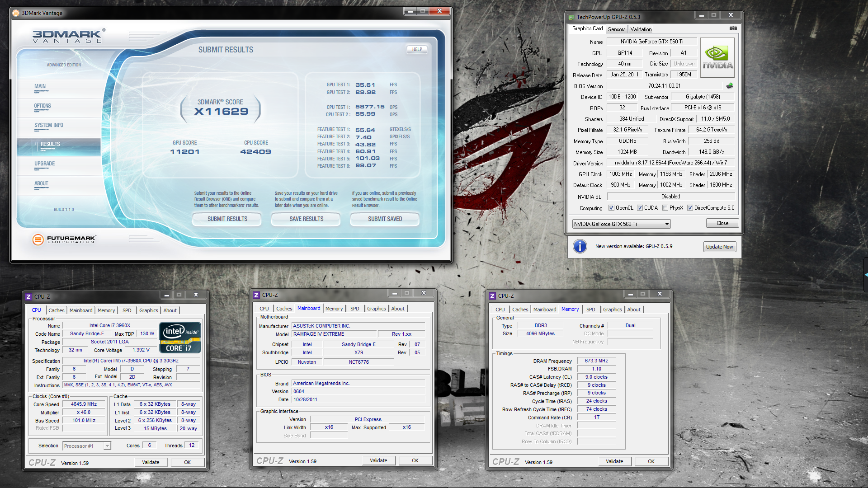Open SPD tab in the middle CPU-Z window
Screen dimensions: 868x488
click(x=355, y=309)
